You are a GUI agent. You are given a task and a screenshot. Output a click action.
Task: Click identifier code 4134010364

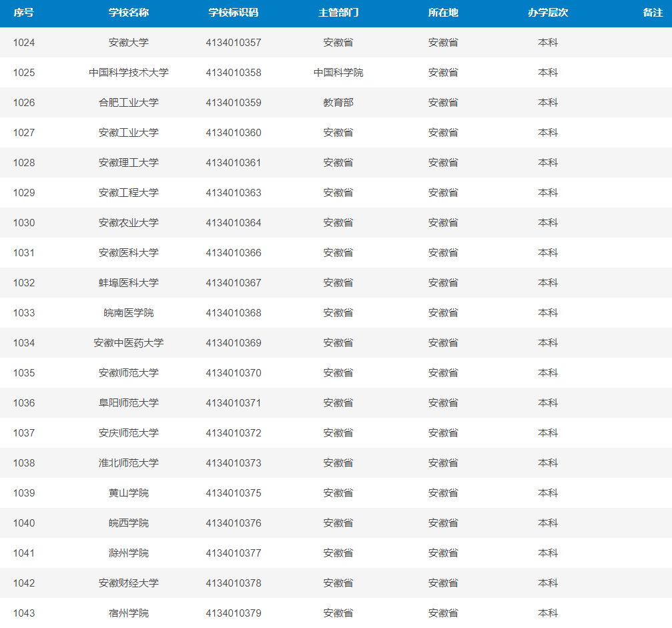click(x=234, y=222)
